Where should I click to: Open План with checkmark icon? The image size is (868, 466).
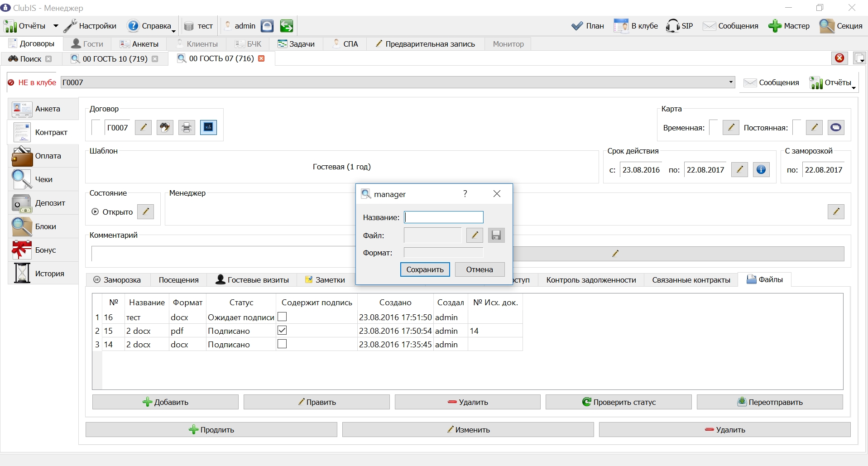click(588, 26)
